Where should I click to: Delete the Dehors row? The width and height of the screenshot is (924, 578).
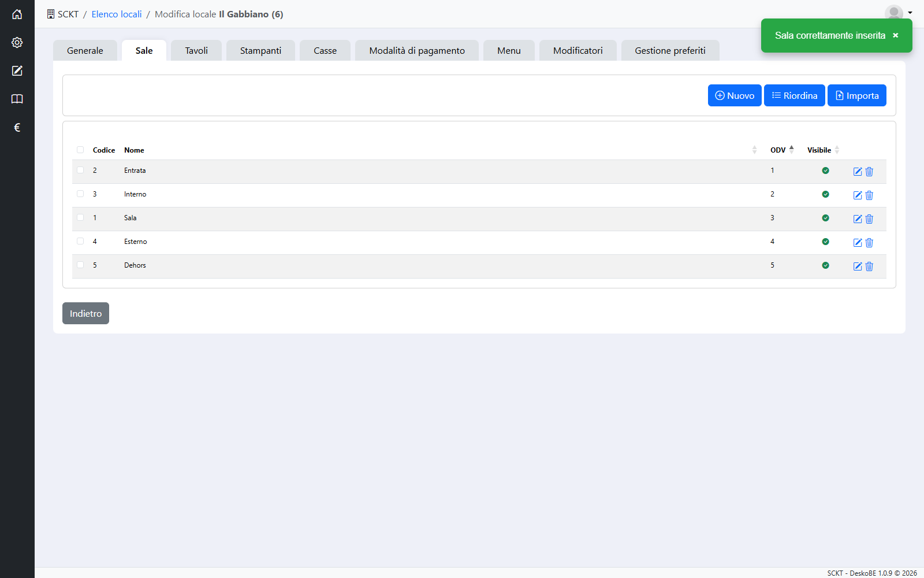869,266
